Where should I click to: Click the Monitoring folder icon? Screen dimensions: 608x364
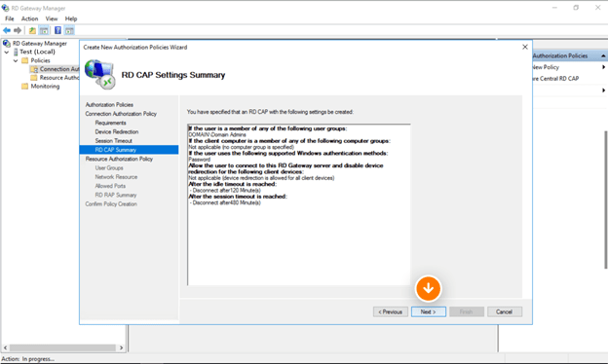pos(25,86)
